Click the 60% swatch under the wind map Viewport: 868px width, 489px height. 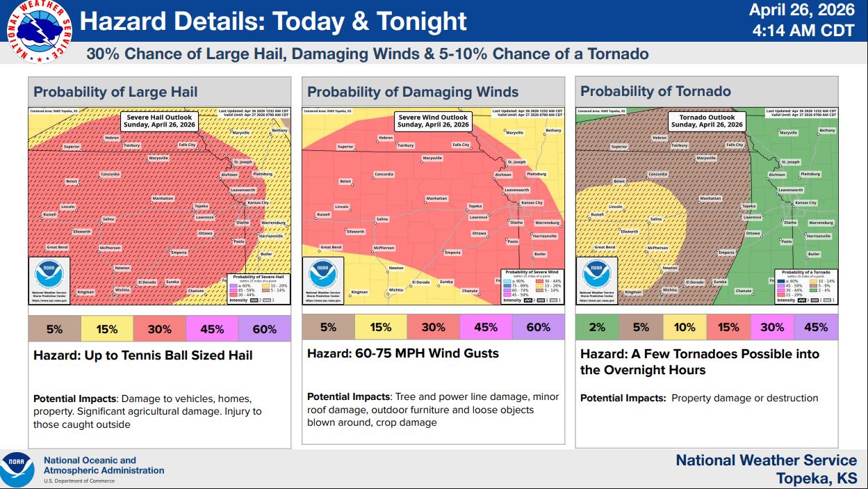538,327
